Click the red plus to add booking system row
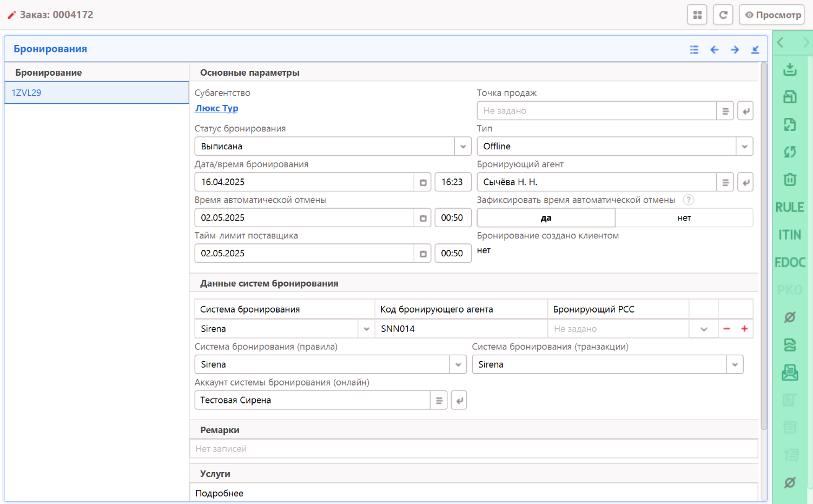The width and height of the screenshot is (813, 504). pyautogui.click(x=744, y=329)
